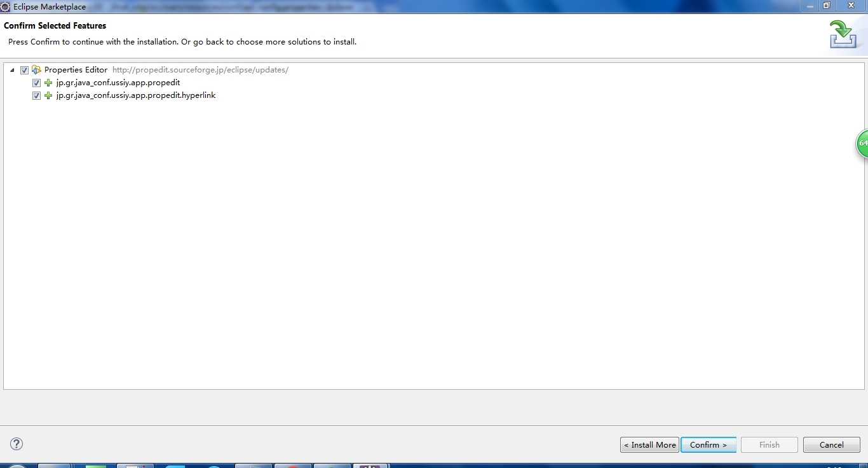Cancel the Marketplace installation dialog
Image resolution: width=868 pixels, height=468 pixels.
[x=831, y=444]
